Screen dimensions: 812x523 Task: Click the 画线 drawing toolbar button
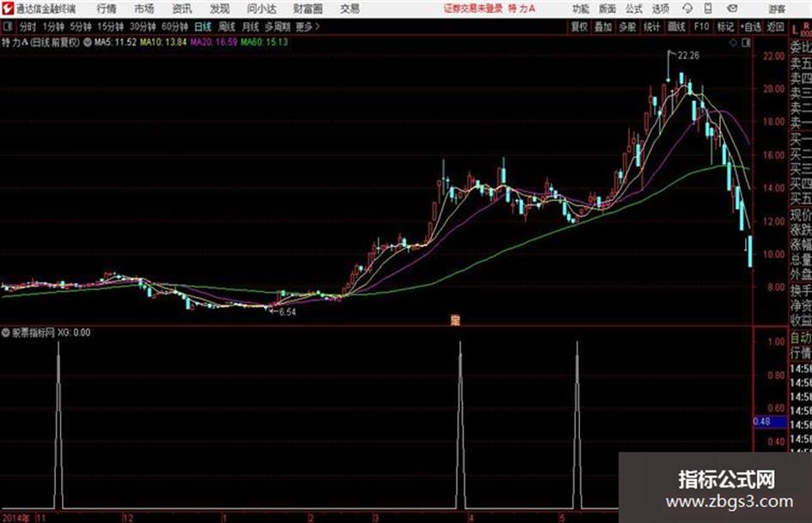[676, 27]
